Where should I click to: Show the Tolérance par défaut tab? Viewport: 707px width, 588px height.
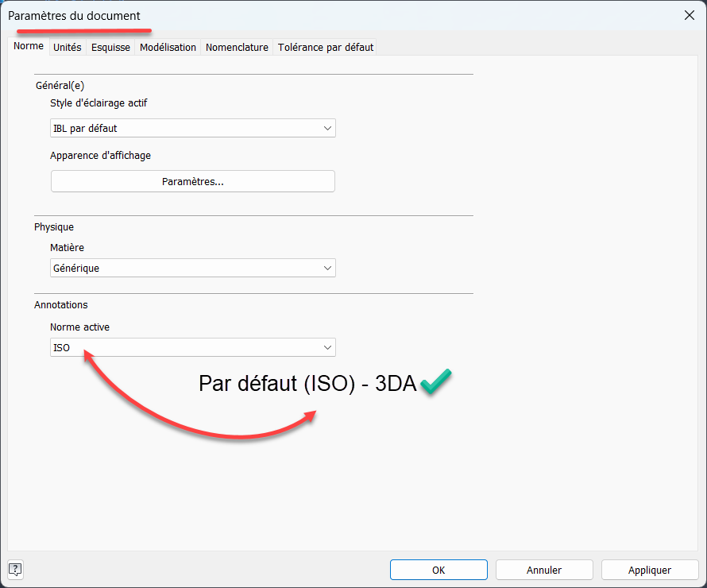tap(326, 48)
